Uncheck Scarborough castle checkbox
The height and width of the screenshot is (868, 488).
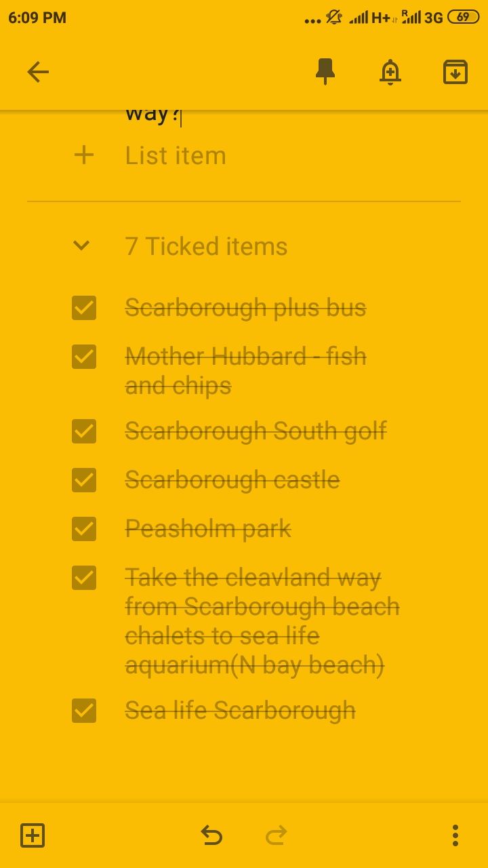pos(84,480)
